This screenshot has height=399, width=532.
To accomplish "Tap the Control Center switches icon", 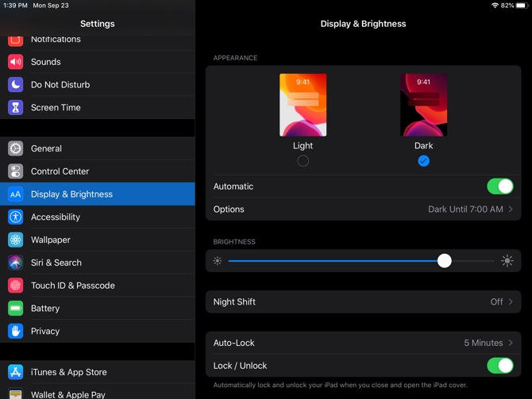I will [16, 171].
